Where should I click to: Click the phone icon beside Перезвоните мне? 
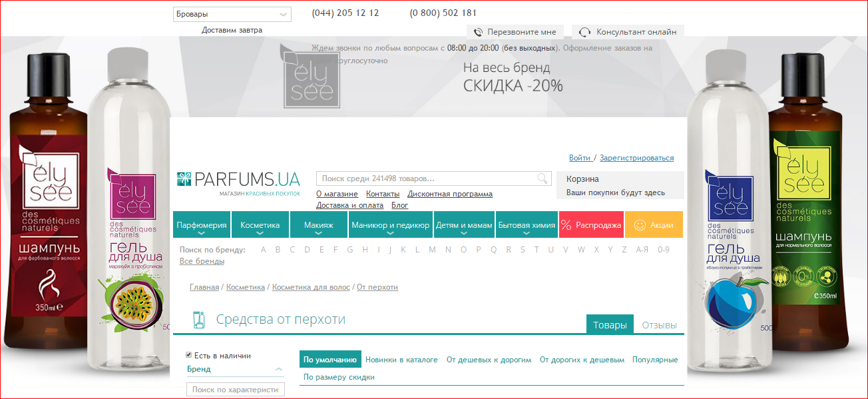478,32
